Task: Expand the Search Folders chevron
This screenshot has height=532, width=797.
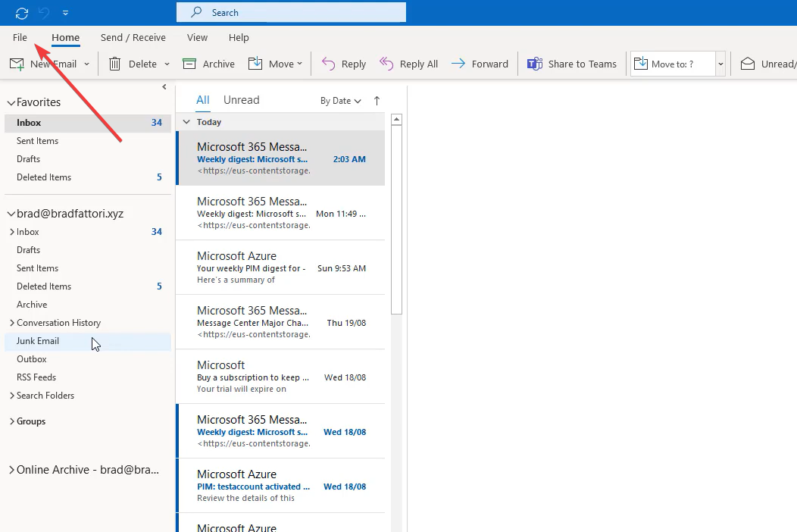Action: (11, 396)
